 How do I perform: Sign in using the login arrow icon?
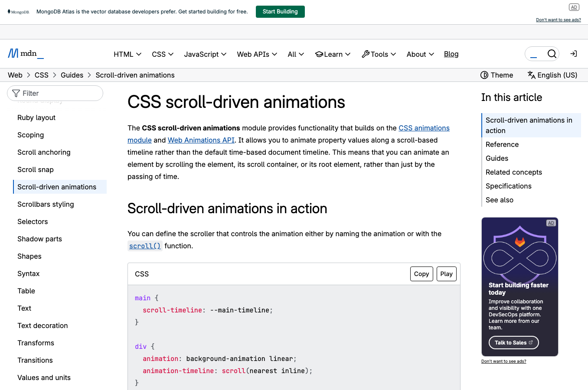coord(573,53)
